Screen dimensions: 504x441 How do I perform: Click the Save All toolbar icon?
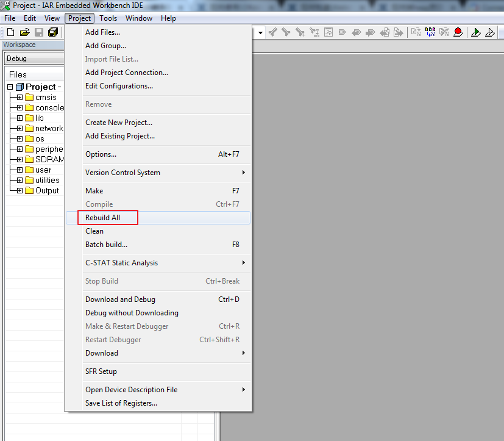[53, 32]
